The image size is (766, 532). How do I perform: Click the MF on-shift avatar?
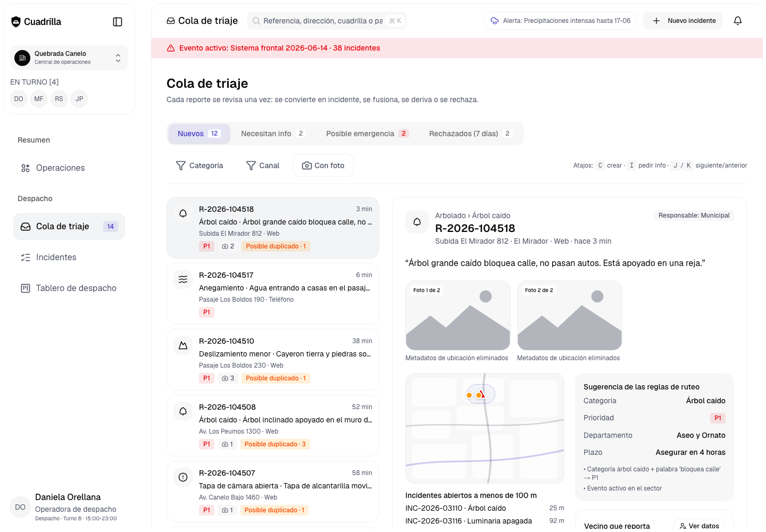(x=39, y=99)
